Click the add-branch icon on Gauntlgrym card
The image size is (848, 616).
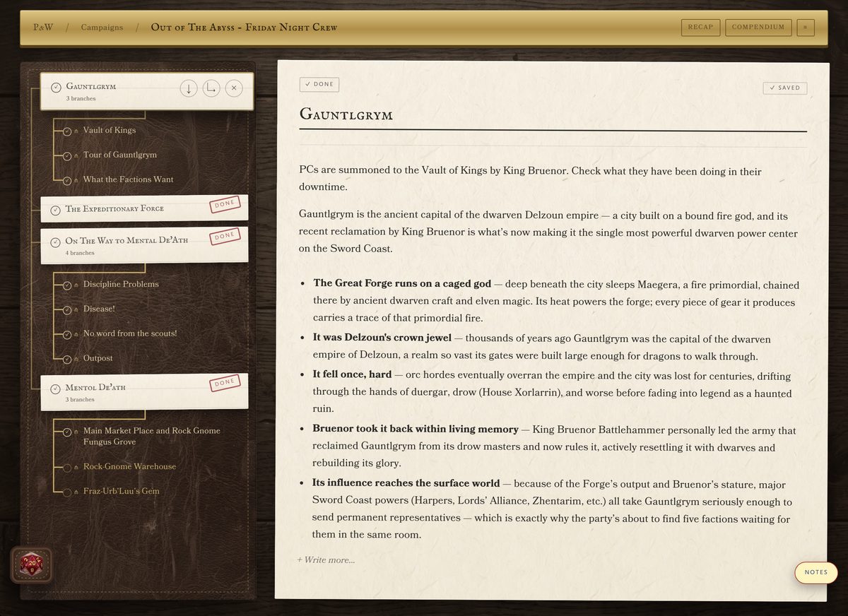(x=211, y=88)
